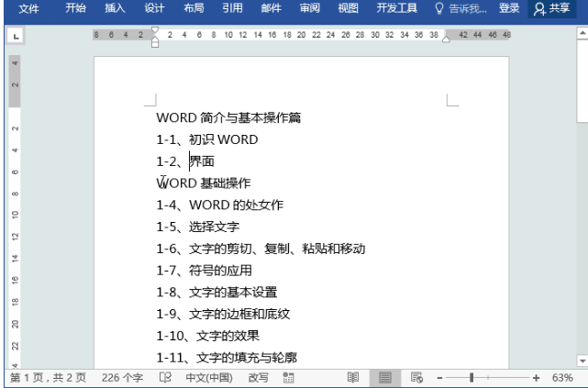Viewport: 588px width, 388px height.
Task: Switch to Print Layout view icon
Action: 385,378
